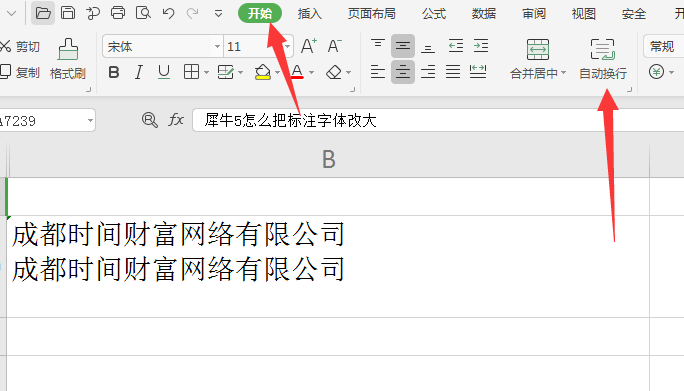Click the fx Insert Function icon
This screenshot has width=684, height=391.
tap(176, 120)
